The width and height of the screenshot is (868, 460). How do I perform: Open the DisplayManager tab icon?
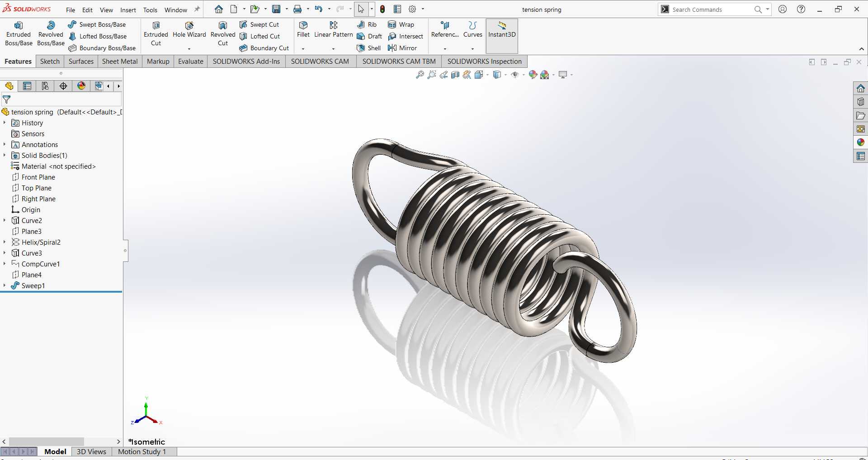(x=81, y=86)
